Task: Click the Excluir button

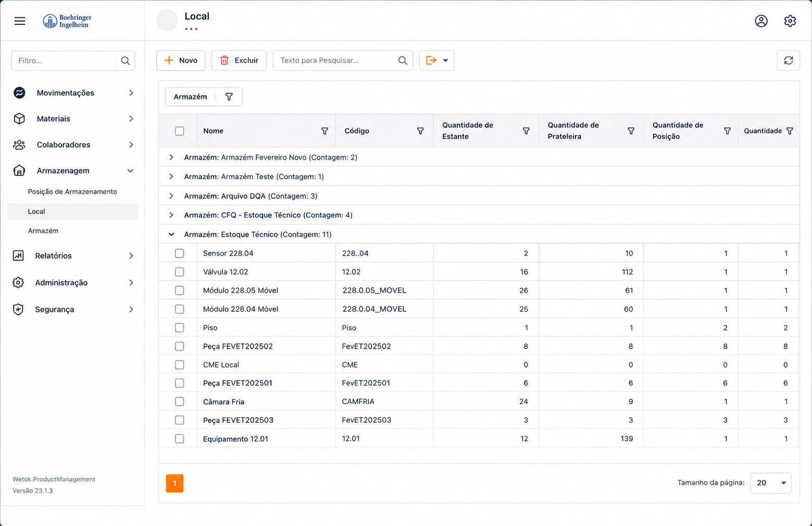Action: (x=239, y=60)
